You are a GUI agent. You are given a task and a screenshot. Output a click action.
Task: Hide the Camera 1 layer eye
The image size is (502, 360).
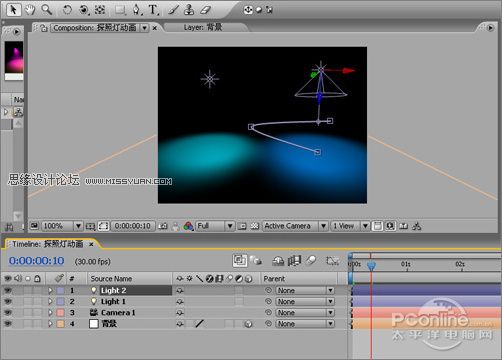pyautogui.click(x=8, y=313)
